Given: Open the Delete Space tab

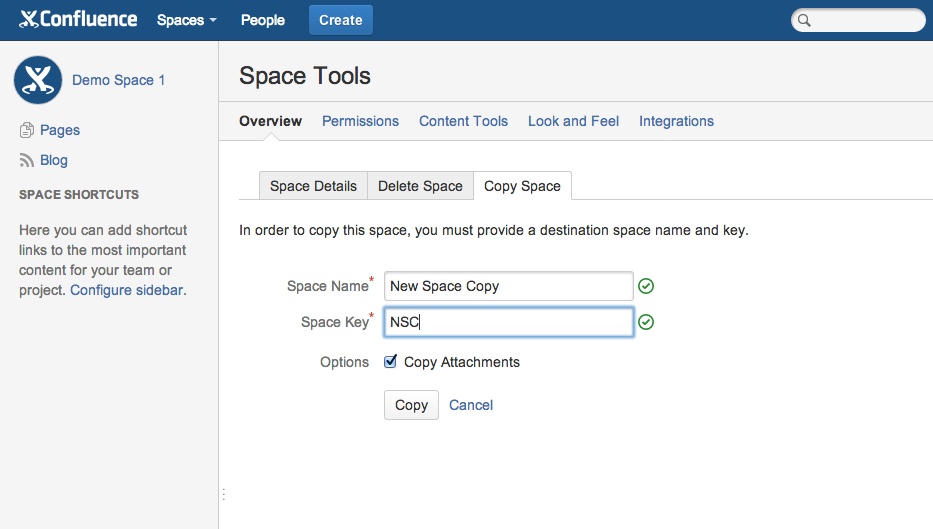Looking at the screenshot, I should tap(420, 186).
